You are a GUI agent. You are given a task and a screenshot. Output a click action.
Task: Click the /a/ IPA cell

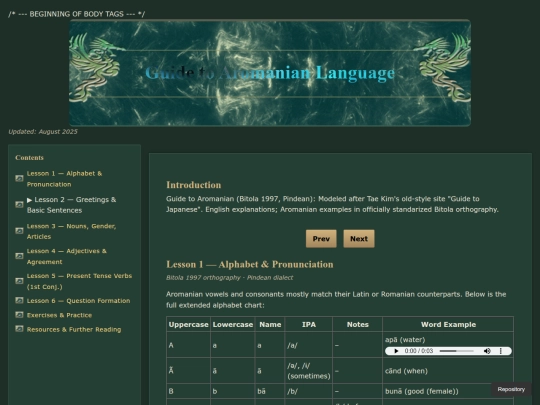309,345
